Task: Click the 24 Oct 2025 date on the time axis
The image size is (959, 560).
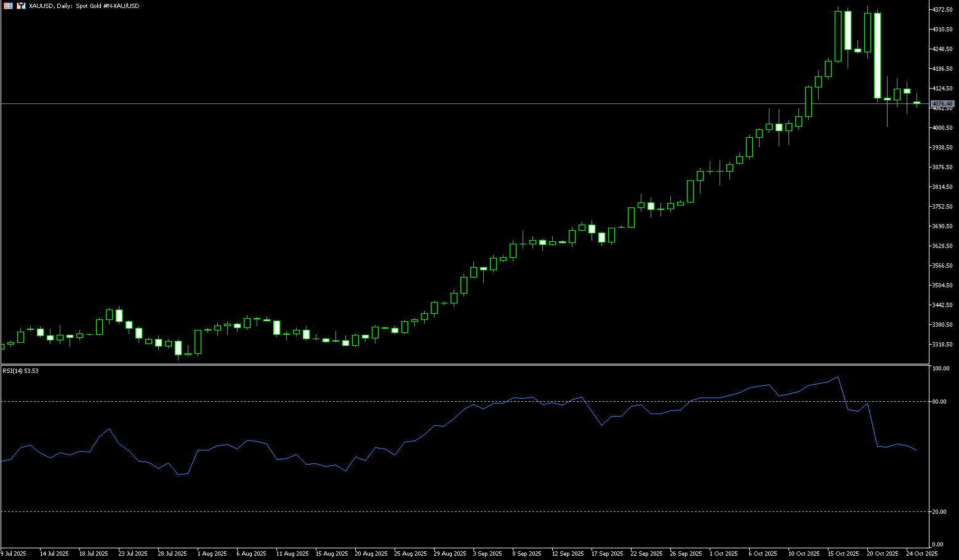Action: 922,554
